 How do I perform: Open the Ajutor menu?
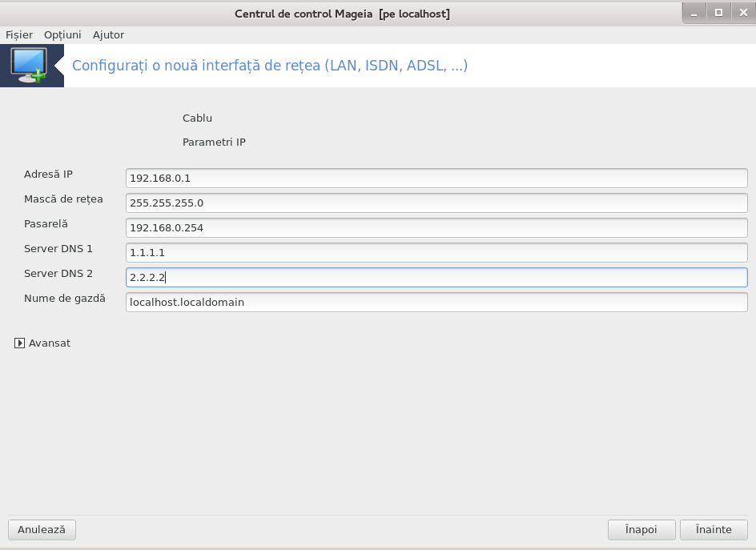[x=108, y=34]
